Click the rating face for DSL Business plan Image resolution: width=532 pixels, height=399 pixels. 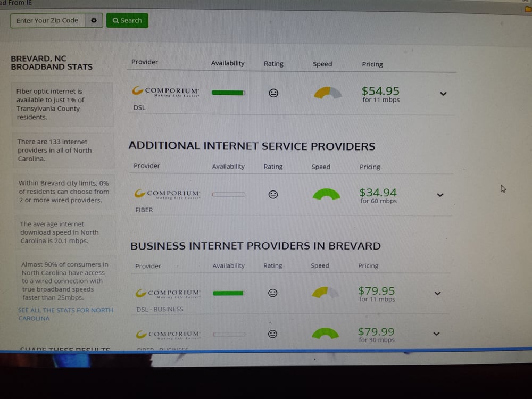273,293
